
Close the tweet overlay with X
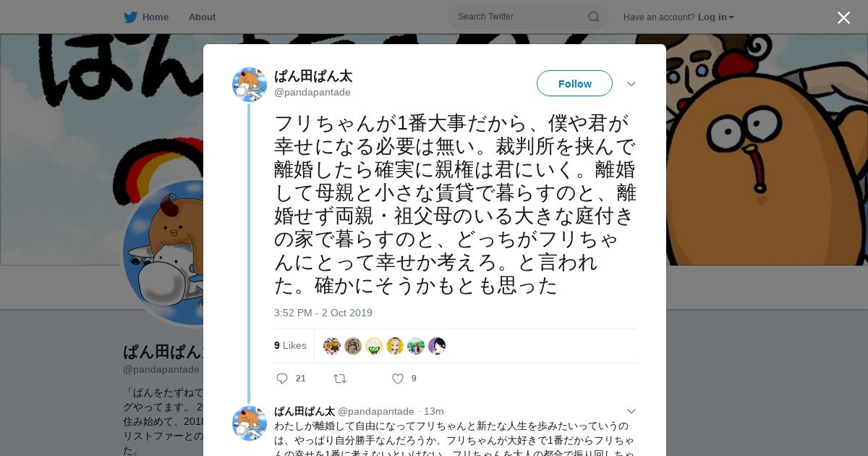pos(843,17)
